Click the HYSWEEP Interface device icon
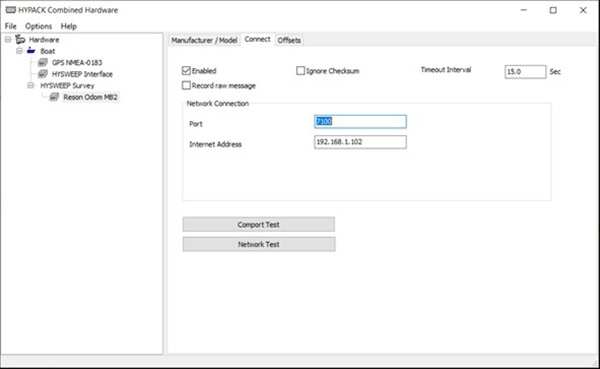600x369 pixels. 42,74
